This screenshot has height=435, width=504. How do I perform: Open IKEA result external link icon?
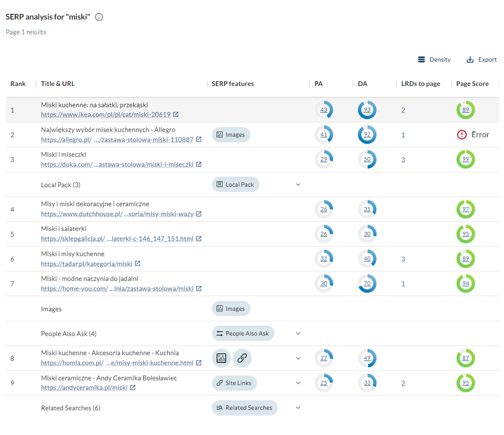176,115
